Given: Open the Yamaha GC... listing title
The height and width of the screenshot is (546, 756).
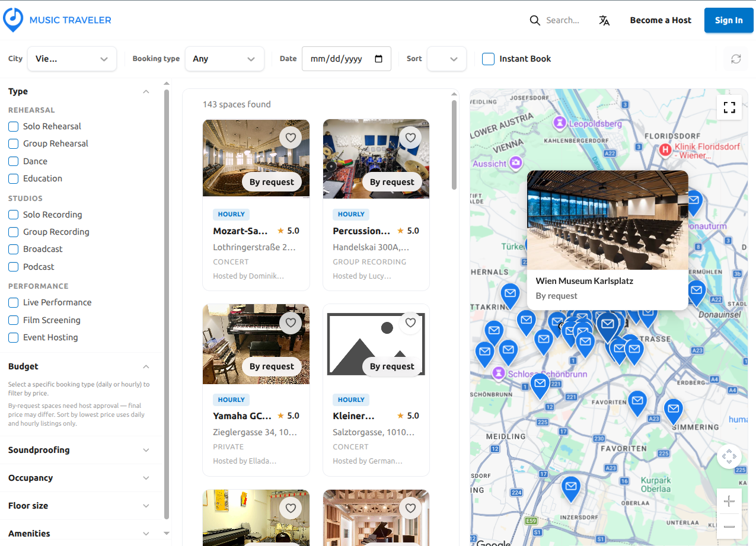Looking at the screenshot, I should click(x=243, y=416).
